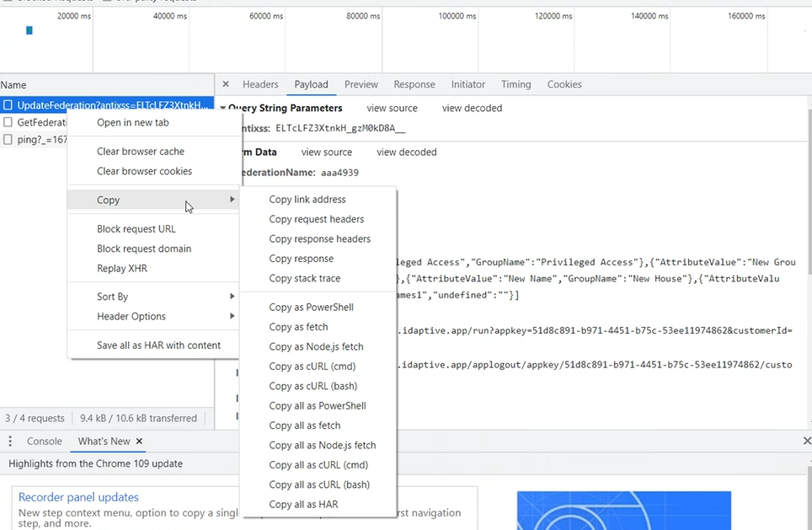This screenshot has height=530, width=812.
Task: Open the drawer three-dot menu
Action: (10, 441)
